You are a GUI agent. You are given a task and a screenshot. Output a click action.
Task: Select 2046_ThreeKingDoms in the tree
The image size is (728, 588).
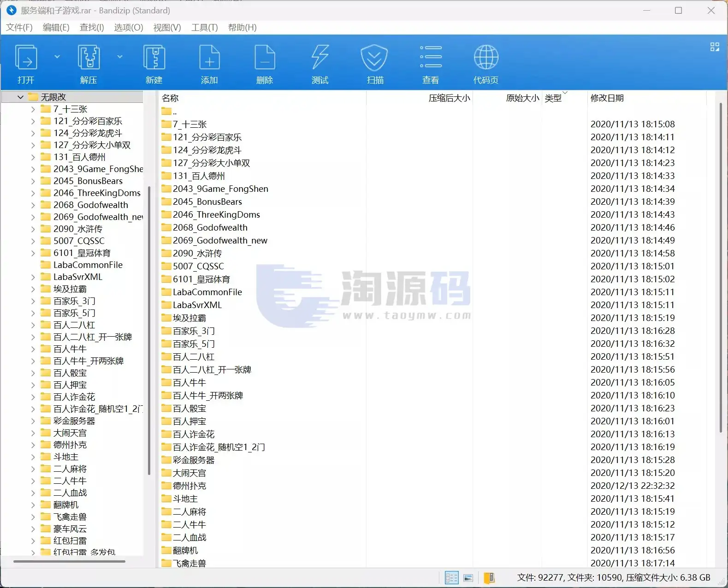click(97, 193)
